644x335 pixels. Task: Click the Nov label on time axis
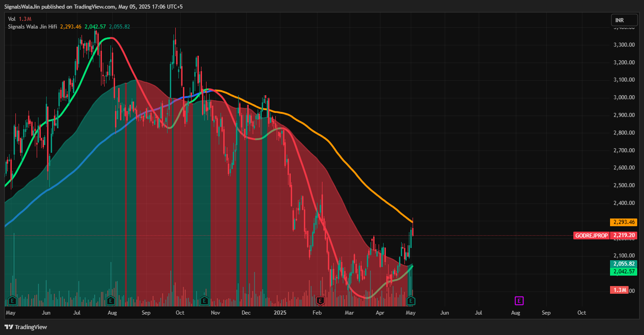(x=216, y=313)
